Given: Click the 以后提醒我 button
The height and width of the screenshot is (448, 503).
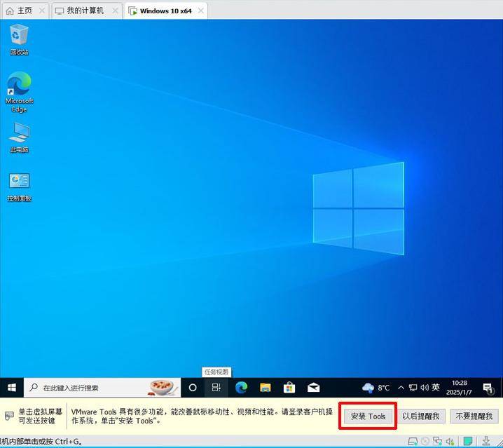Looking at the screenshot, I should [420, 416].
